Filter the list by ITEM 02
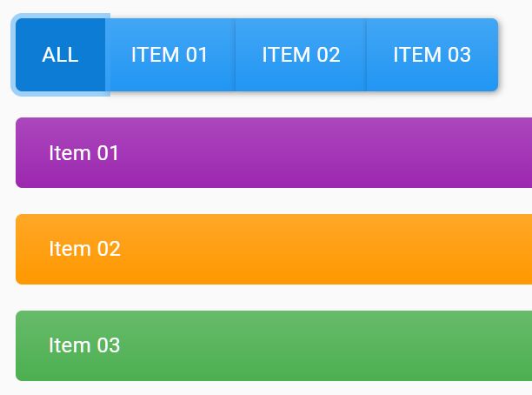Viewport: 532px width, 395px height. pos(301,55)
